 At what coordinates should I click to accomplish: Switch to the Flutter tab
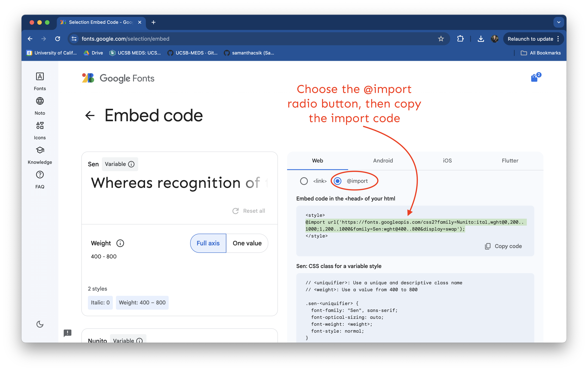(510, 161)
